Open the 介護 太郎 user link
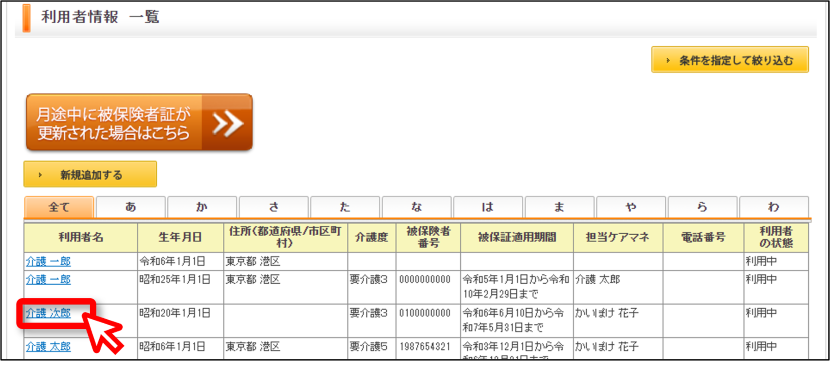Screen dimensions: 830x365 click(x=48, y=347)
